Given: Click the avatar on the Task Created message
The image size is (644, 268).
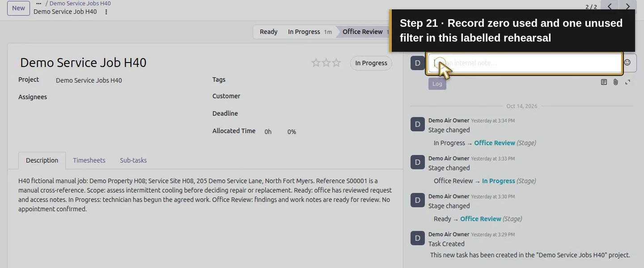Looking at the screenshot, I should coord(418,239).
